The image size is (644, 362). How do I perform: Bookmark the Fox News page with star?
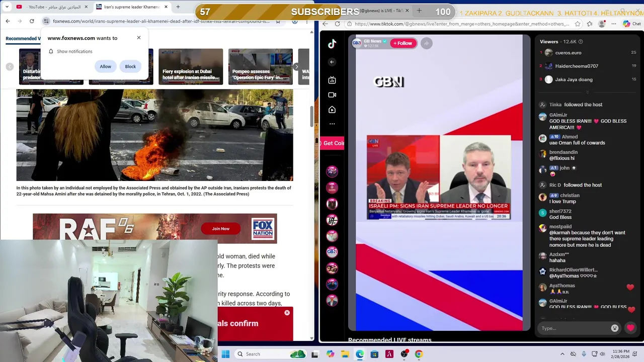tap(278, 21)
